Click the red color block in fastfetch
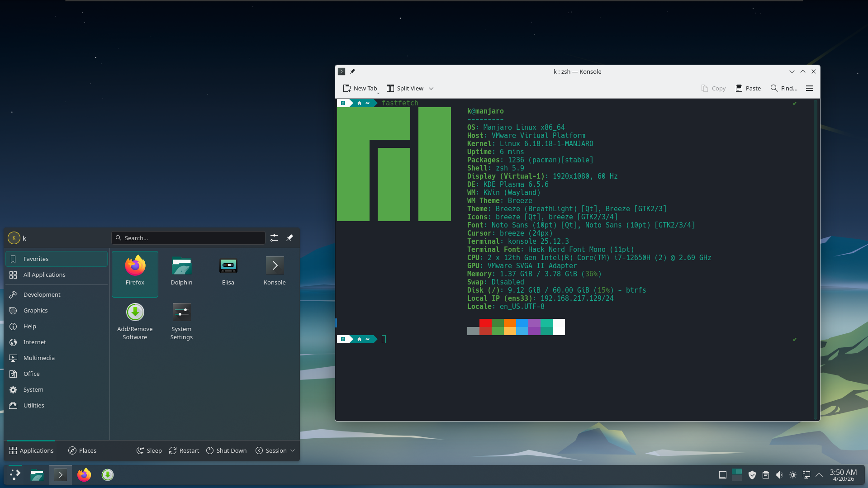Image resolution: width=868 pixels, height=488 pixels. [485, 323]
